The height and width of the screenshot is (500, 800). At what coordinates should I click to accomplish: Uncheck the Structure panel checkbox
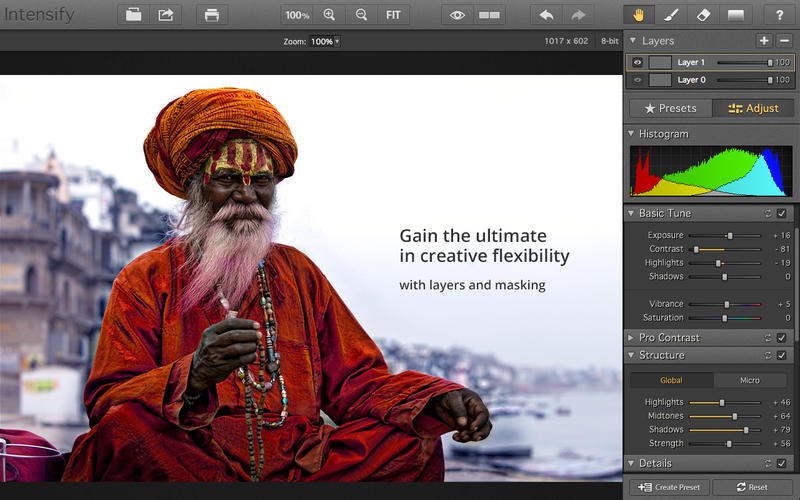coord(781,355)
